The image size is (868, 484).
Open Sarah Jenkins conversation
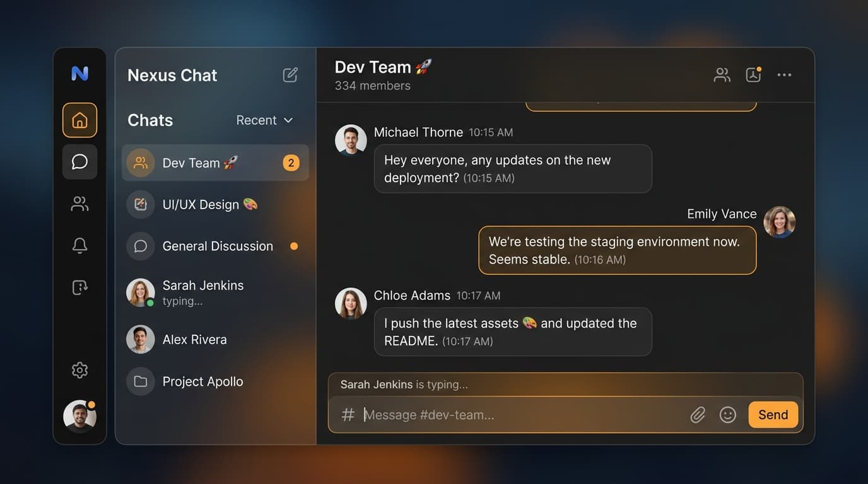pyautogui.click(x=215, y=292)
